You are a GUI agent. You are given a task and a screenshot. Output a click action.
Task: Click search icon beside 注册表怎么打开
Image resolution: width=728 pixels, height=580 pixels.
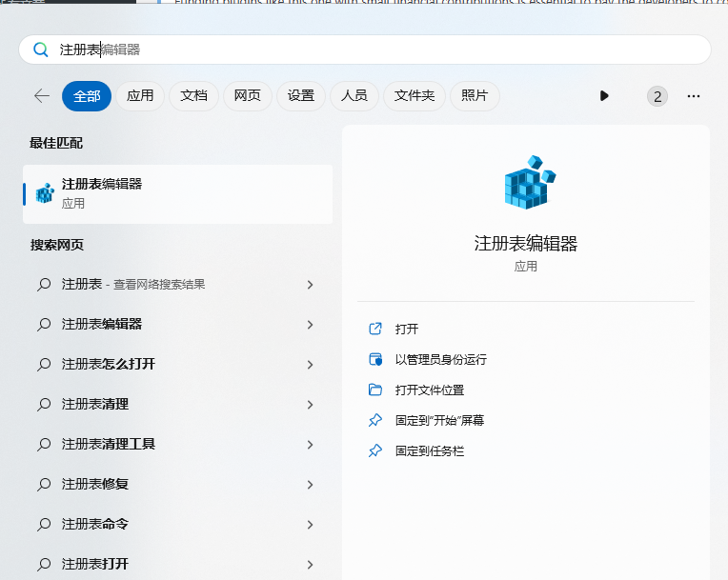tap(44, 364)
